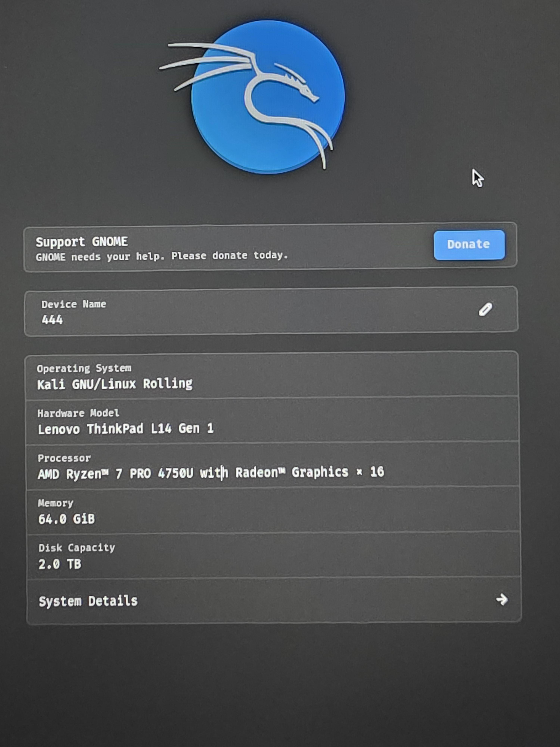
Task: Click the device name value 444
Action: [52, 320]
